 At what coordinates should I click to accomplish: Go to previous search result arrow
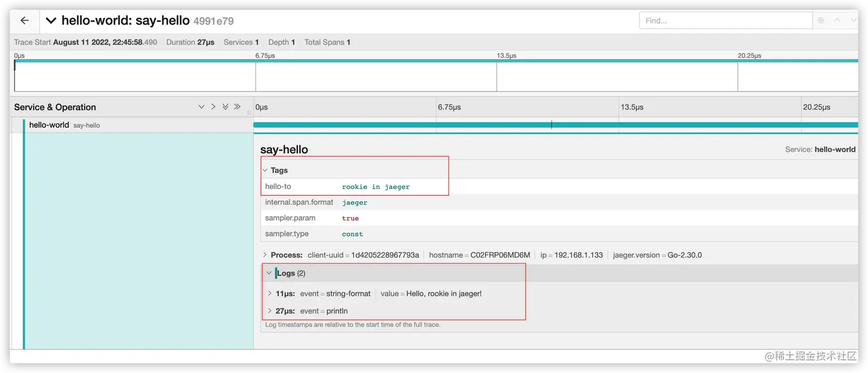pyautogui.click(x=838, y=21)
